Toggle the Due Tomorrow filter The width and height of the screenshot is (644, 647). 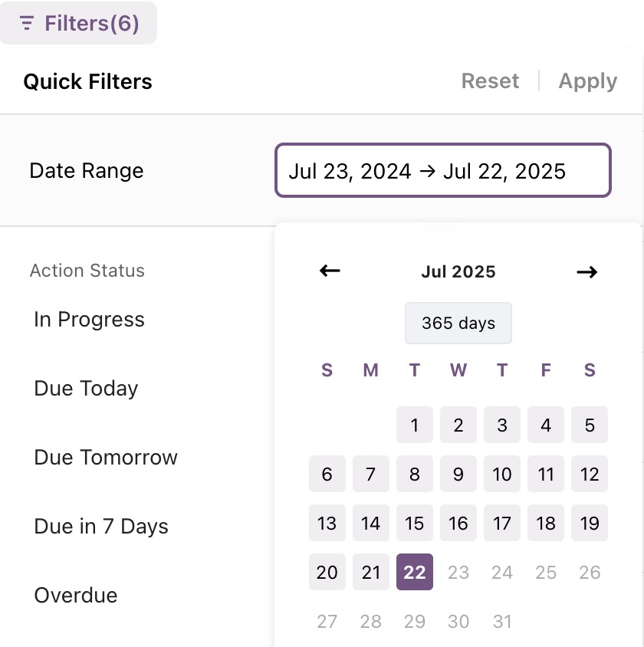click(x=106, y=457)
